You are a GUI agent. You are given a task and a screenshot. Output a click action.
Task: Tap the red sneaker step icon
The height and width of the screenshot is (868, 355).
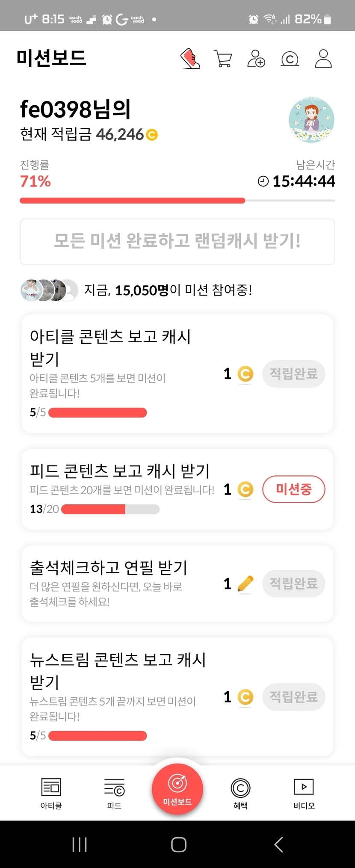[x=190, y=59]
